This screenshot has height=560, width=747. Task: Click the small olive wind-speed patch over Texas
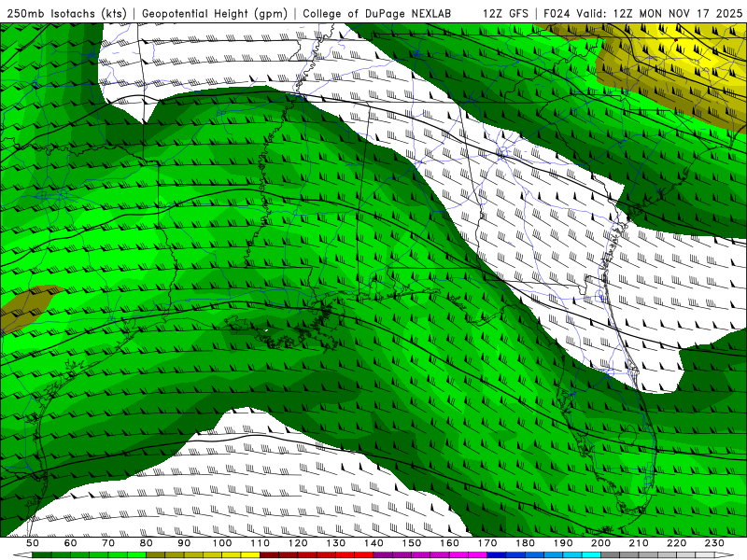point(28,307)
